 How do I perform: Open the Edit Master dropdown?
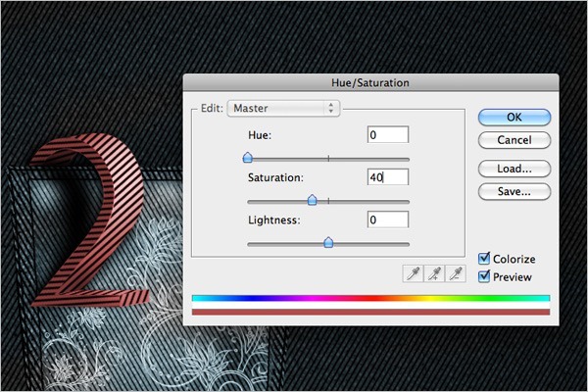(x=283, y=109)
